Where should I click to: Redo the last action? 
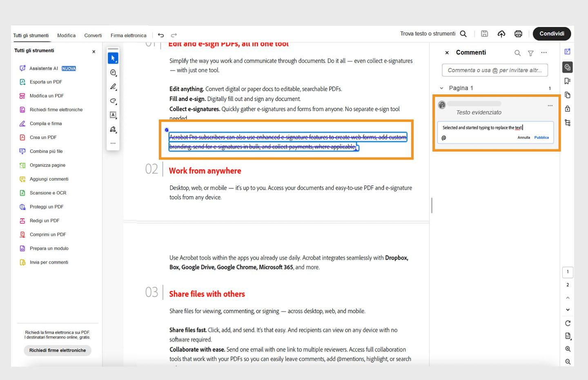174,35
